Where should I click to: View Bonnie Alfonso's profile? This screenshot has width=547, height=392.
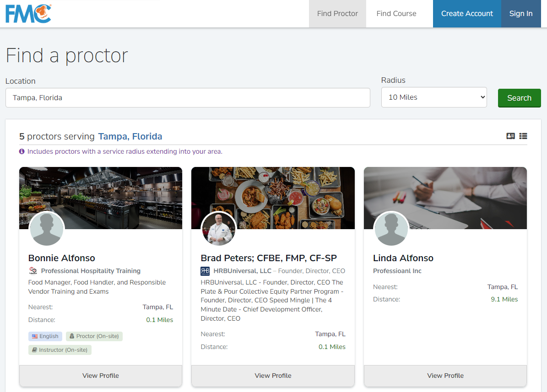pyautogui.click(x=101, y=376)
